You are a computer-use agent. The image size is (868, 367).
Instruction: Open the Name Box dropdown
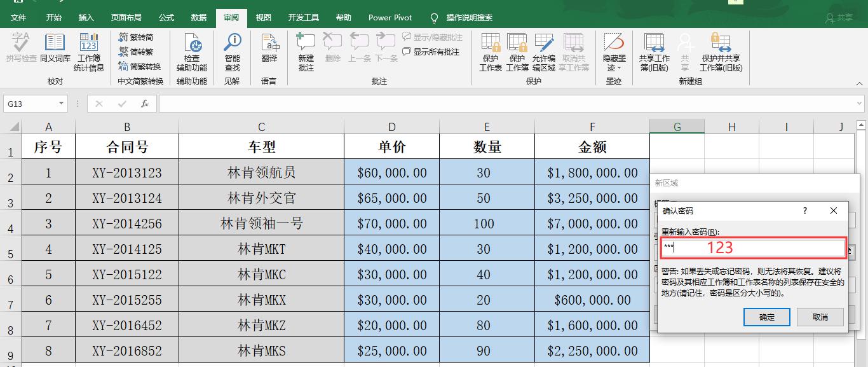coord(60,103)
